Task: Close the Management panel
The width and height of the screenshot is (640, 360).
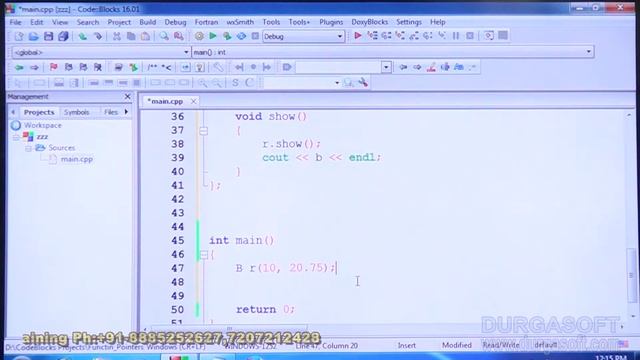Action: pos(127,97)
